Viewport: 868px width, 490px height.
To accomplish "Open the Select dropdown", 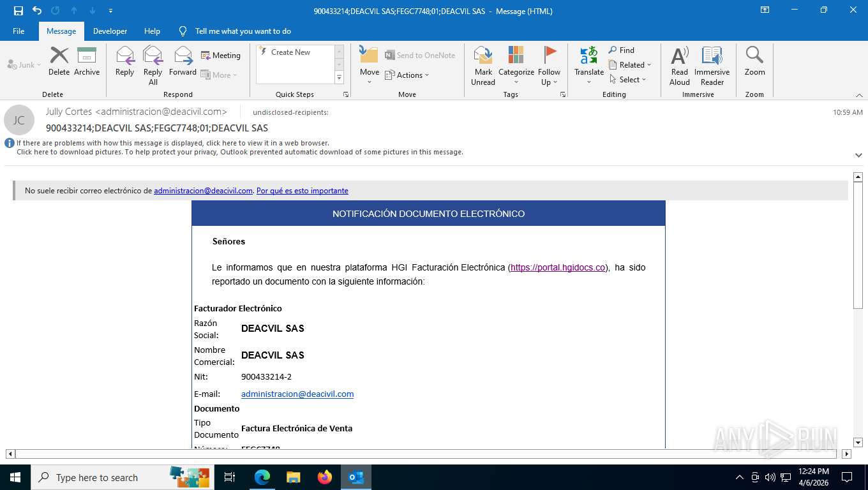I will pos(627,80).
